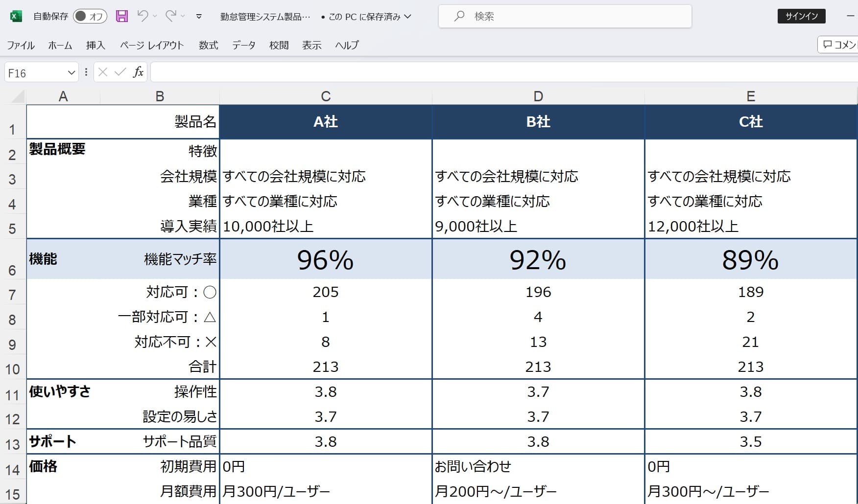The width and height of the screenshot is (858, 504).
Task: Open comments with the コメント button
Action: pos(839,45)
